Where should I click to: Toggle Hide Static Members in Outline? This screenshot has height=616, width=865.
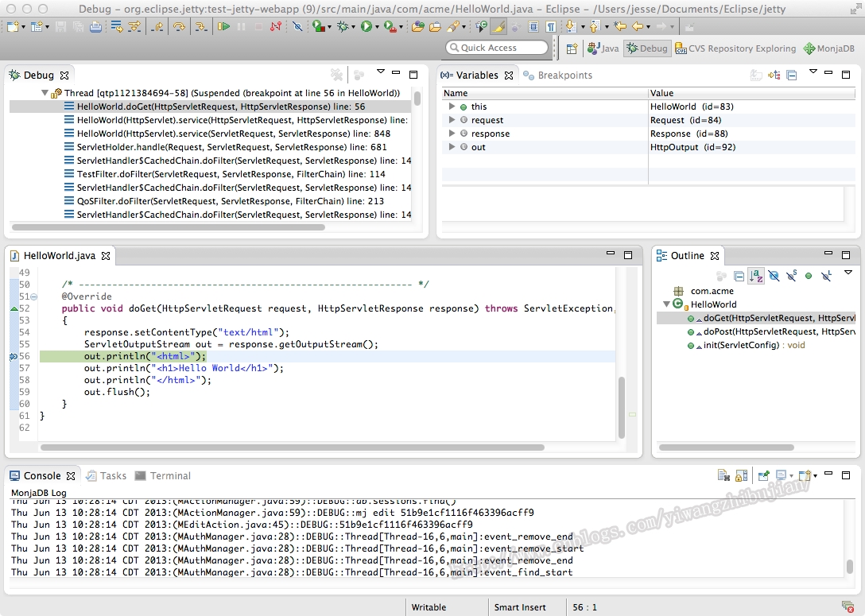[x=791, y=276]
